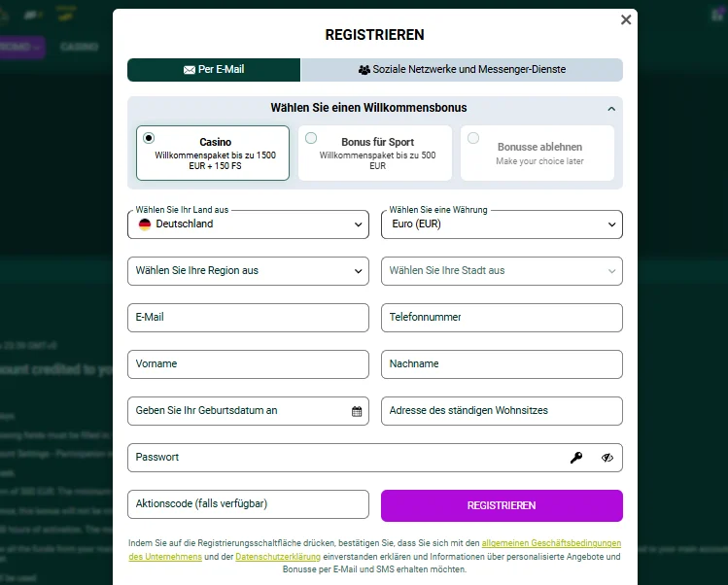Screen dimensions: 728x585
Task: Close the registration dialog
Action: pyautogui.click(x=626, y=19)
